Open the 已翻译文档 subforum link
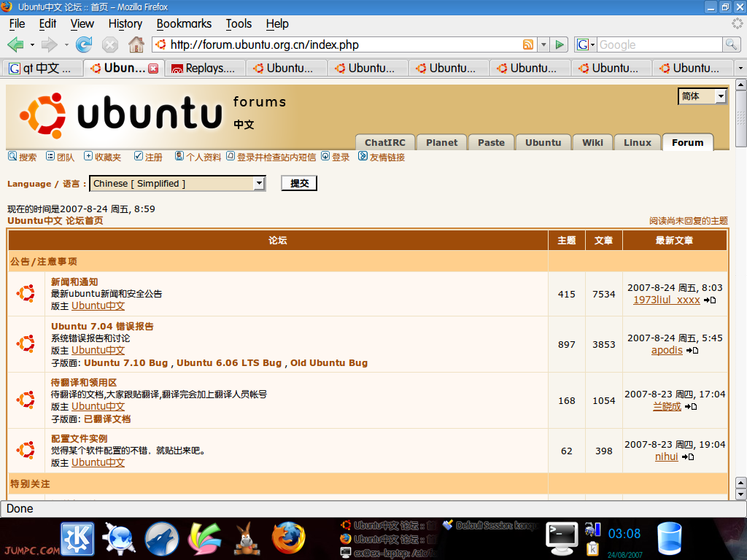Screen dimensions: 747x560 (x=107, y=419)
